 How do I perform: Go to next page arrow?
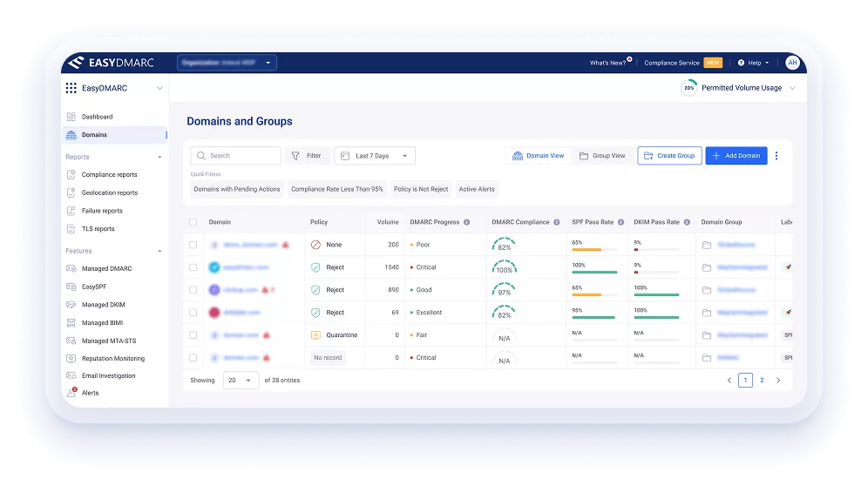click(778, 381)
